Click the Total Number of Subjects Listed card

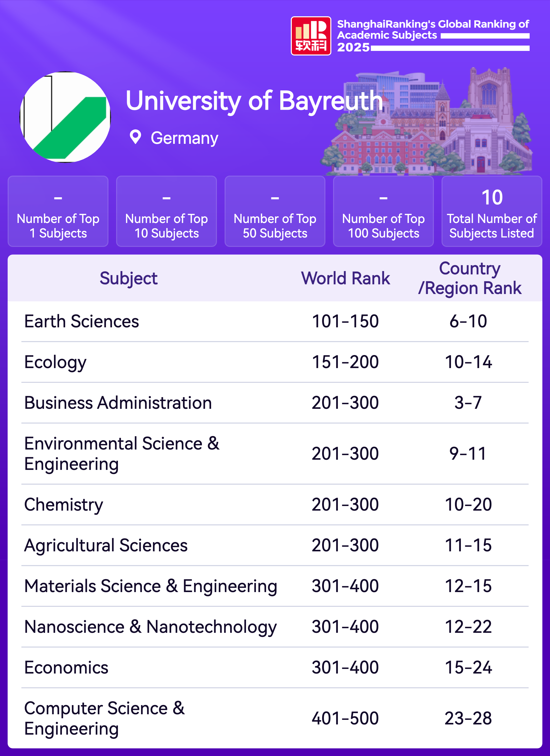tap(492, 211)
